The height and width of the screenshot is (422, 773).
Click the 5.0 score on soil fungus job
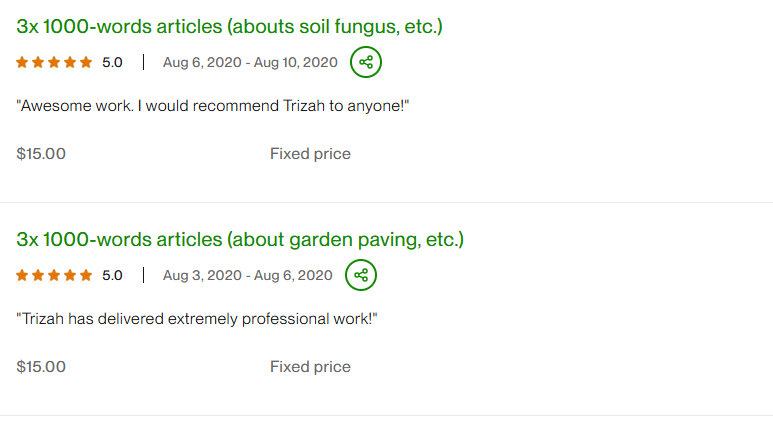112,63
